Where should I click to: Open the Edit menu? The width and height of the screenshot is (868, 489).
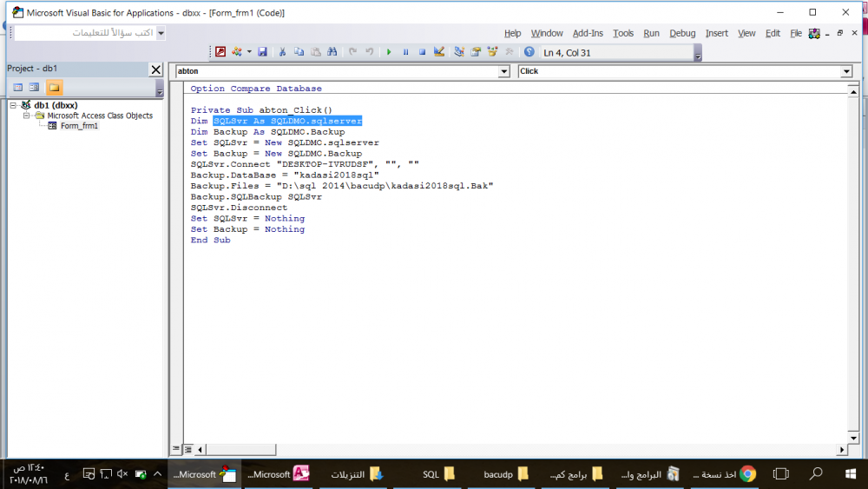773,33
